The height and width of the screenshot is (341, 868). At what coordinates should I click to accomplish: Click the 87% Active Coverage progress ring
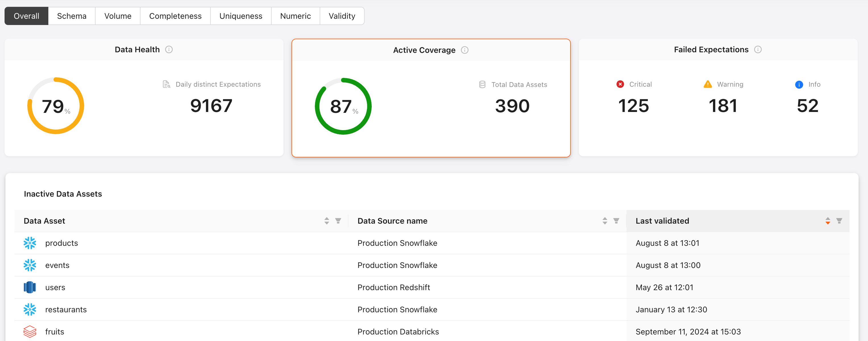(343, 106)
